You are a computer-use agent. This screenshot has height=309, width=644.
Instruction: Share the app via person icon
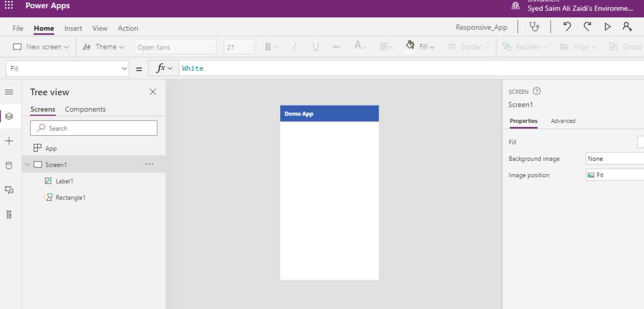click(627, 27)
